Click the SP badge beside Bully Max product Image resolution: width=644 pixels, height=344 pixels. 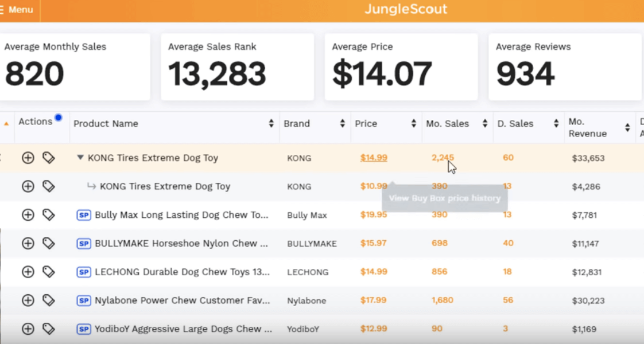click(84, 215)
